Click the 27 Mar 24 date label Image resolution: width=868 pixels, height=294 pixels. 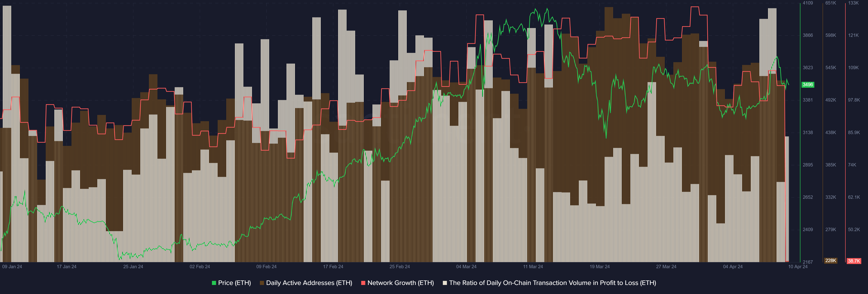click(666, 267)
